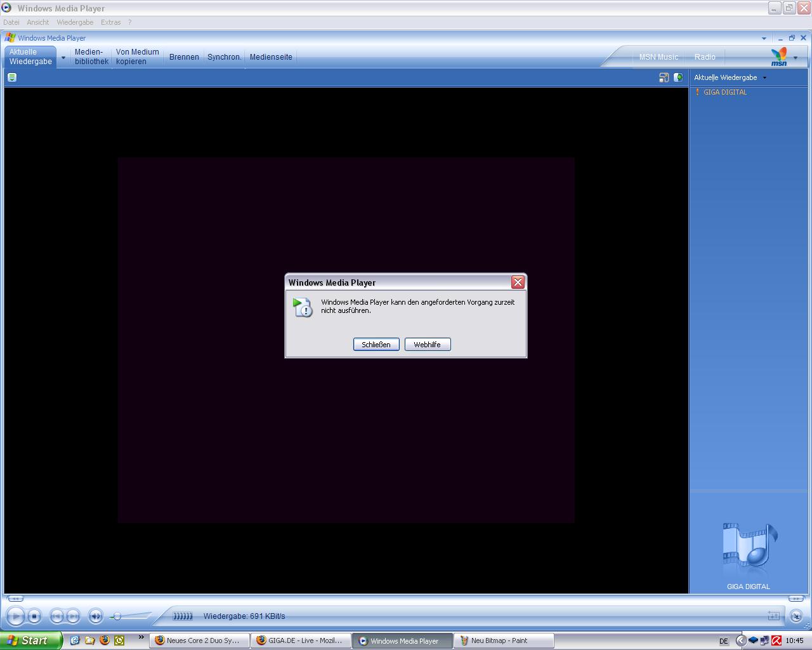The height and width of the screenshot is (650, 812).
Task: Expand quick launch overflow chevron
Action: tap(141, 637)
